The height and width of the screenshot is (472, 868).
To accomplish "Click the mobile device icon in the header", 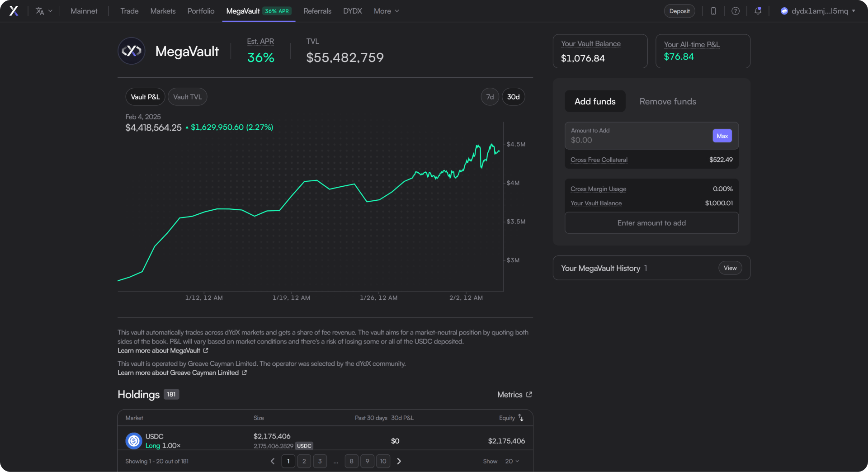I will click(x=713, y=11).
